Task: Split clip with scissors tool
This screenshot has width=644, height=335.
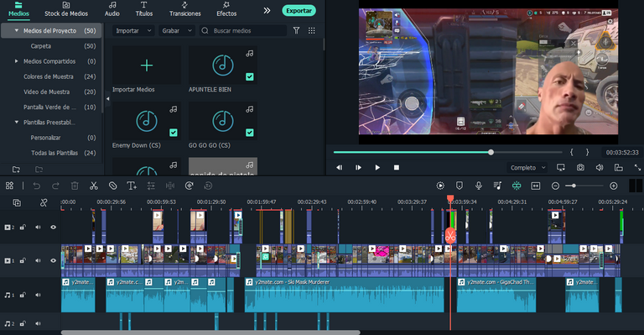Action: click(x=94, y=186)
